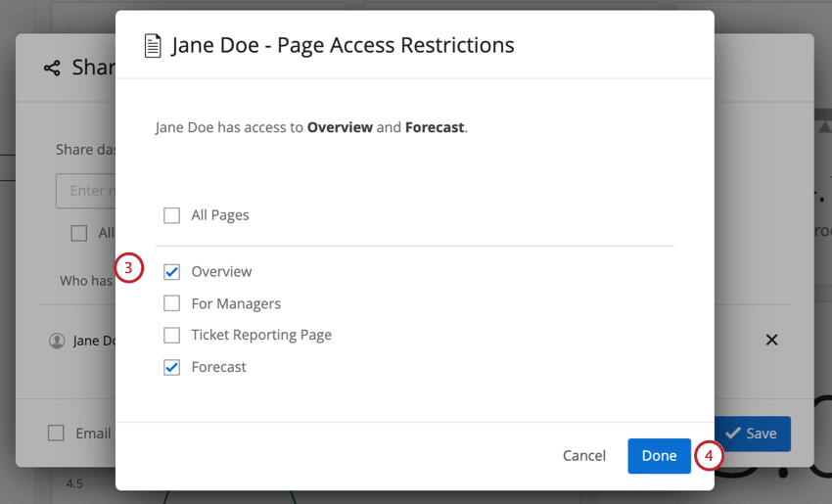Click the document icon beside the dialog title
This screenshot has width=832, height=504.
pos(153,46)
